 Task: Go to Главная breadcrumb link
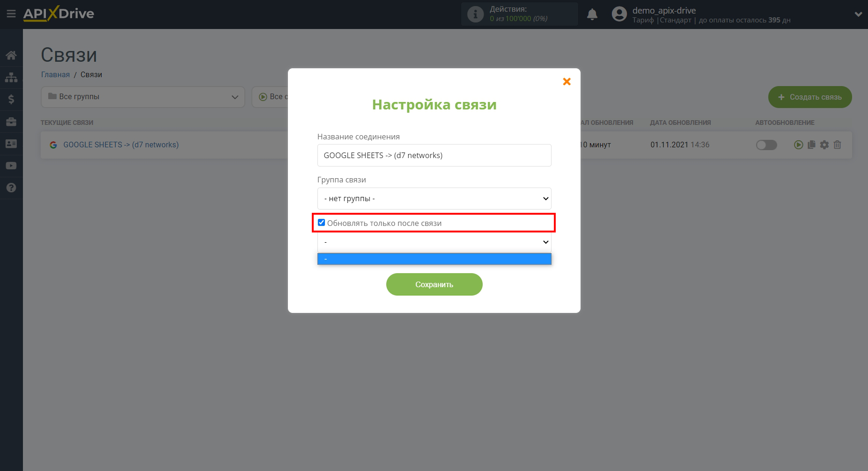tap(55, 74)
